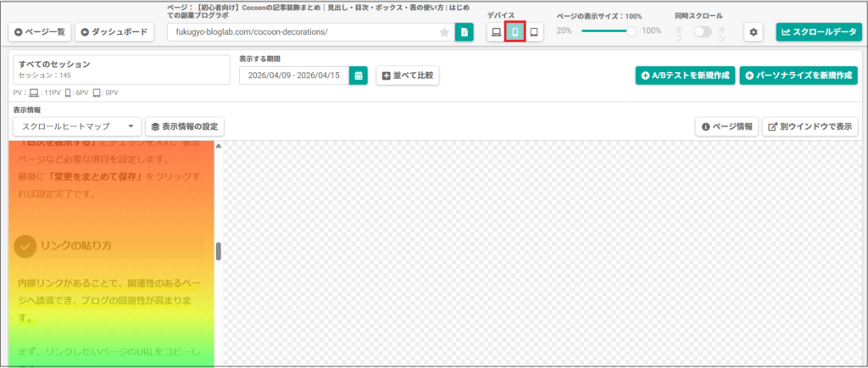Open the calendar date picker
This screenshot has width=868, height=368.
(359, 75)
